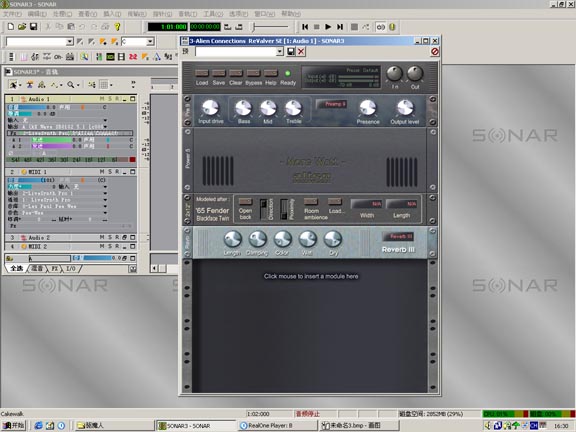
Task: Save project with main toolbar floppy icon
Action: [x=33, y=27]
